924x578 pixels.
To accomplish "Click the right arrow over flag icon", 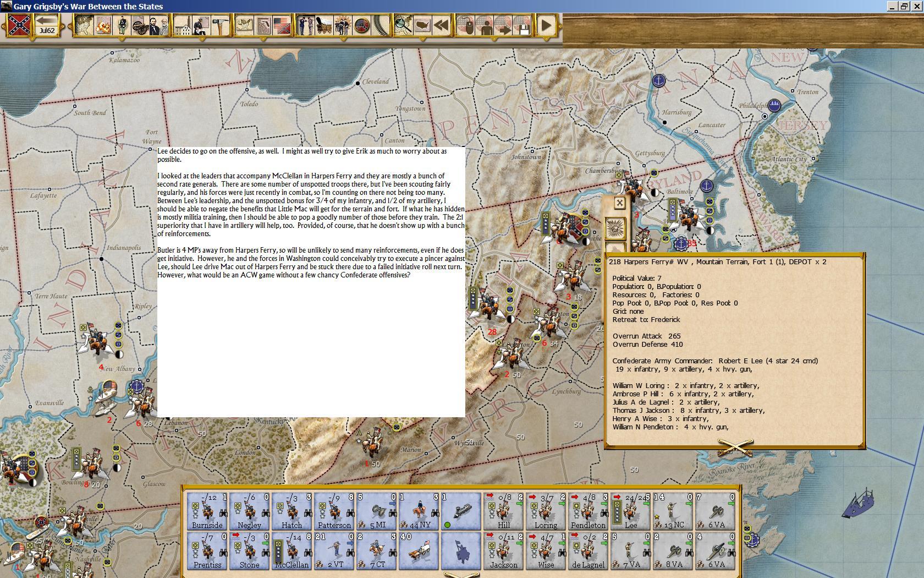I will tap(503, 25).
